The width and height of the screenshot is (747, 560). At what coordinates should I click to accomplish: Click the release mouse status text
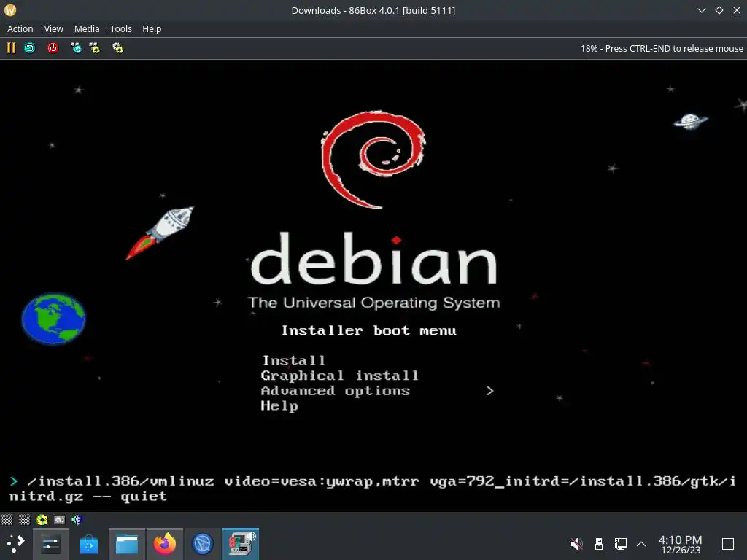tap(662, 49)
